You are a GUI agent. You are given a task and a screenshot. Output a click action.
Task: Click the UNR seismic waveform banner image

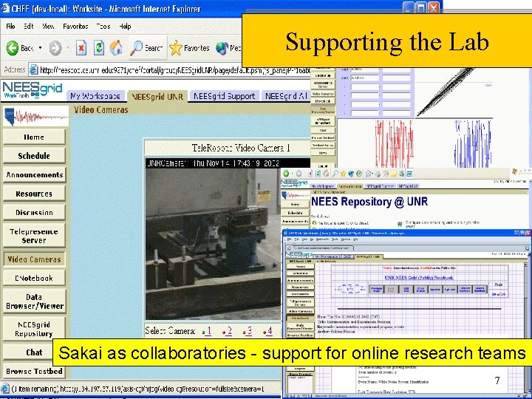pyautogui.click(x=36, y=117)
